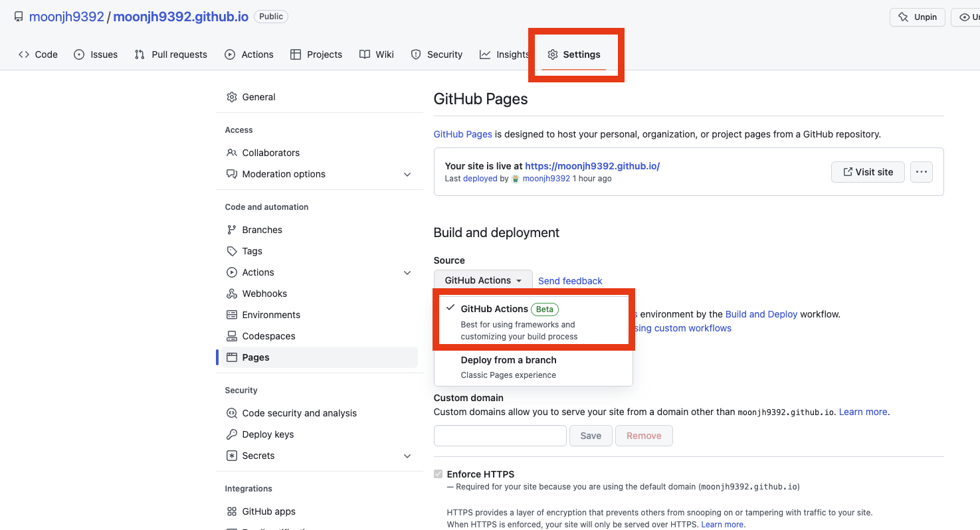Click the Settings gear icon in top nav
Viewport: 980px width, 530px height.
click(x=553, y=54)
